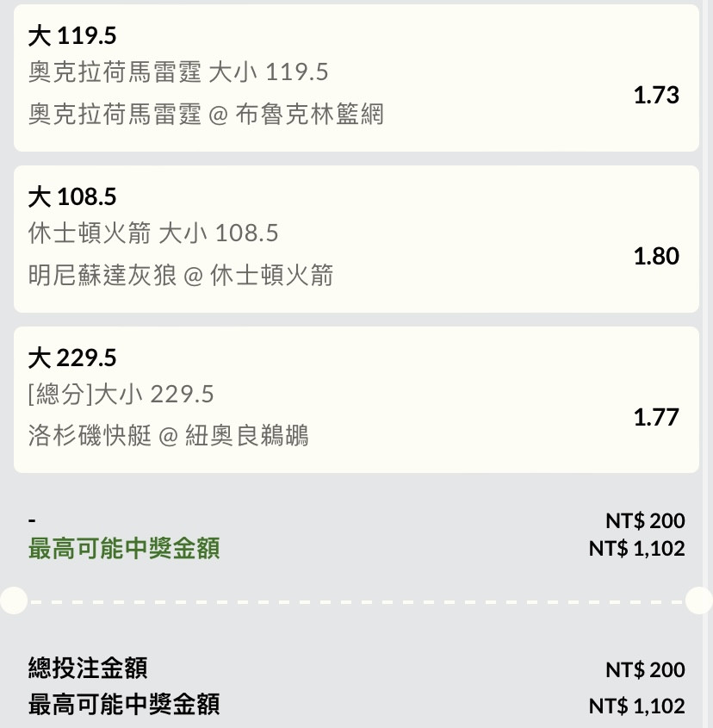The image size is (713, 728).
Task: Click the 1.77 odds value
Action: click(656, 417)
